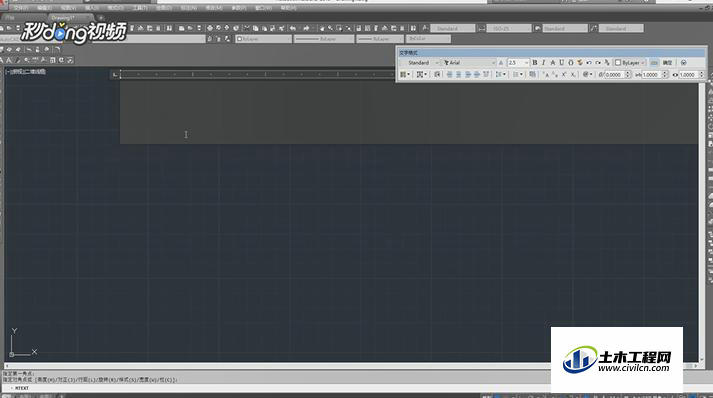Open Numbering and bullets dropdown

tap(518, 75)
